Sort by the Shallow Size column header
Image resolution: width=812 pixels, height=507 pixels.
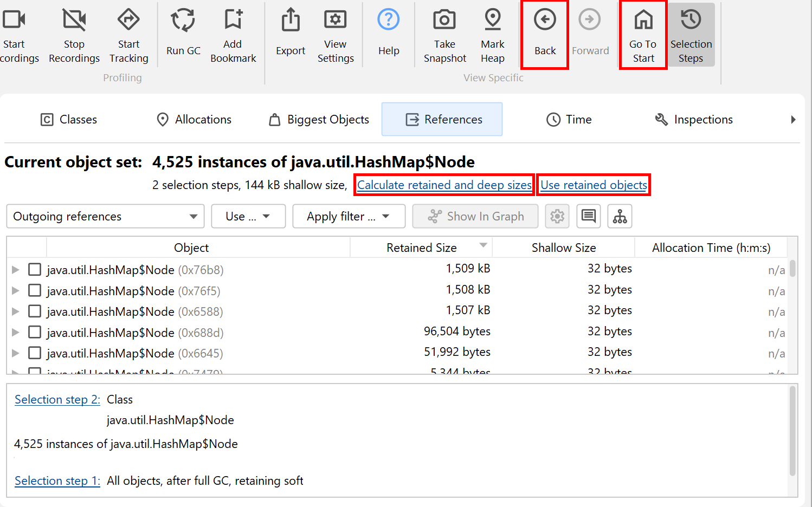[563, 248]
